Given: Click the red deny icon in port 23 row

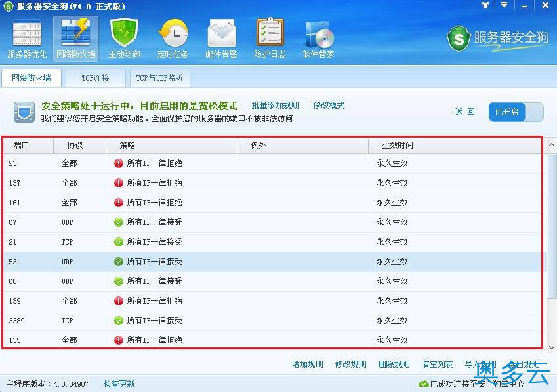Looking at the screenshot, I should click(x=119, y=163).
